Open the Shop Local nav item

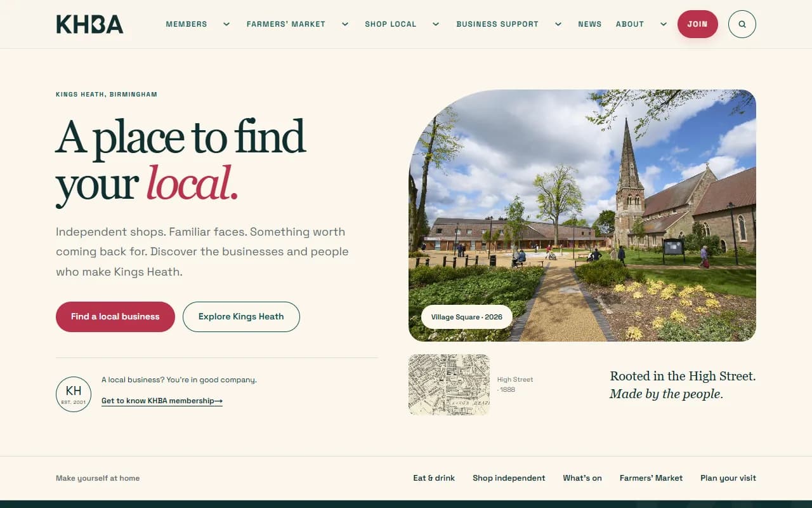pos(391,24)
